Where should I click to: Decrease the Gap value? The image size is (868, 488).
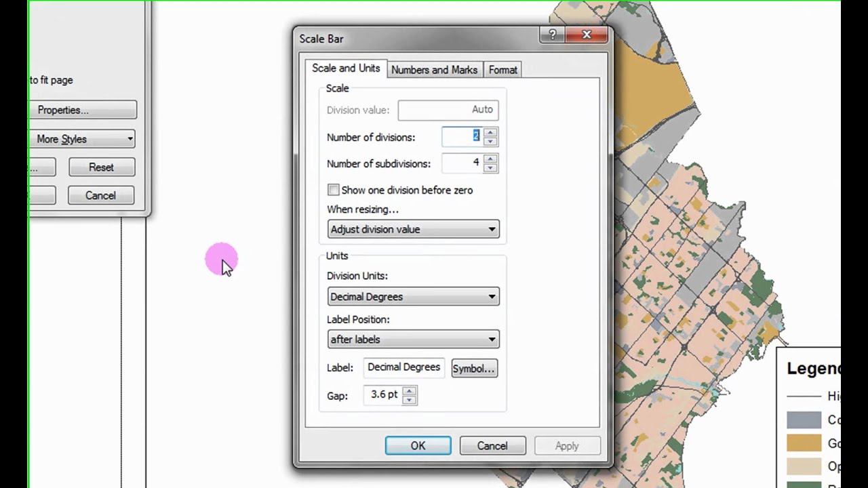pos(409,400)
